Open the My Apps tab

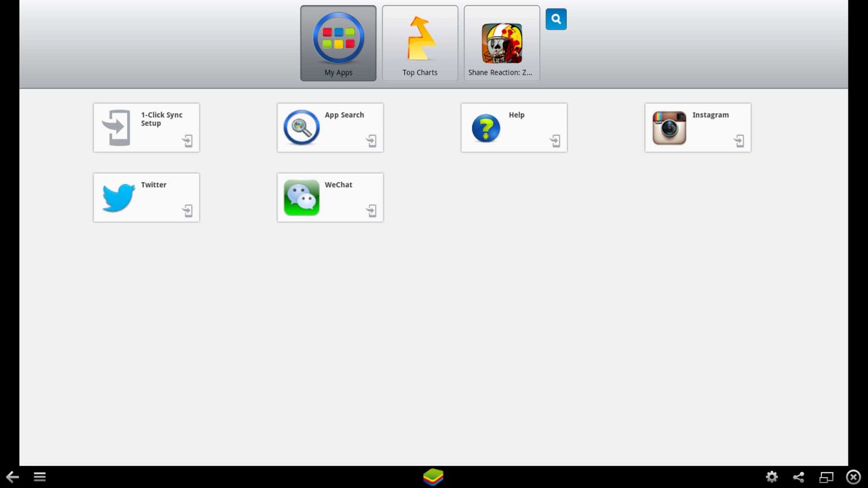click(x=338, y=43)
